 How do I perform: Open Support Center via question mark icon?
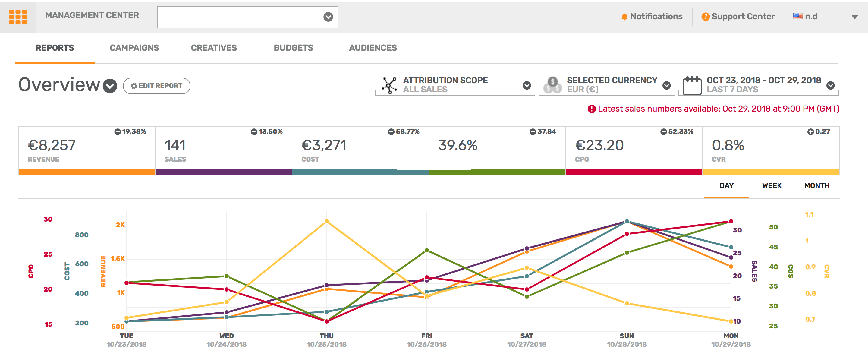706,16
